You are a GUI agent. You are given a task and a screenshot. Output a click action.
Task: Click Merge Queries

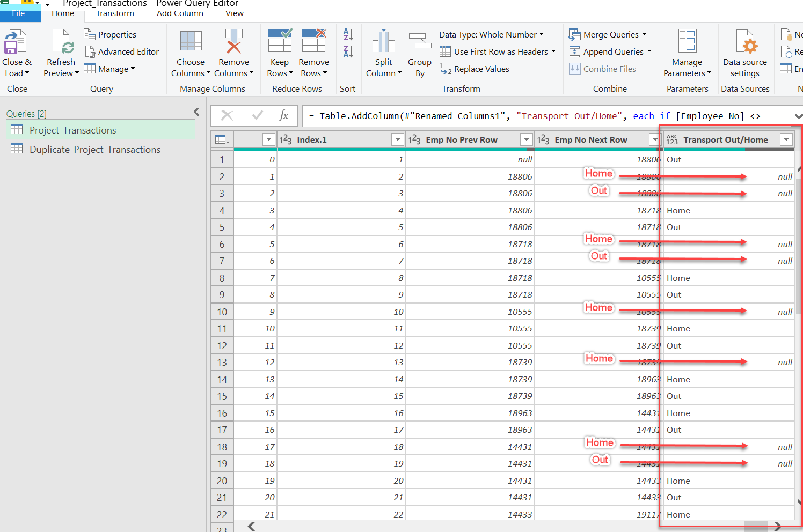(x=608, y=35)
